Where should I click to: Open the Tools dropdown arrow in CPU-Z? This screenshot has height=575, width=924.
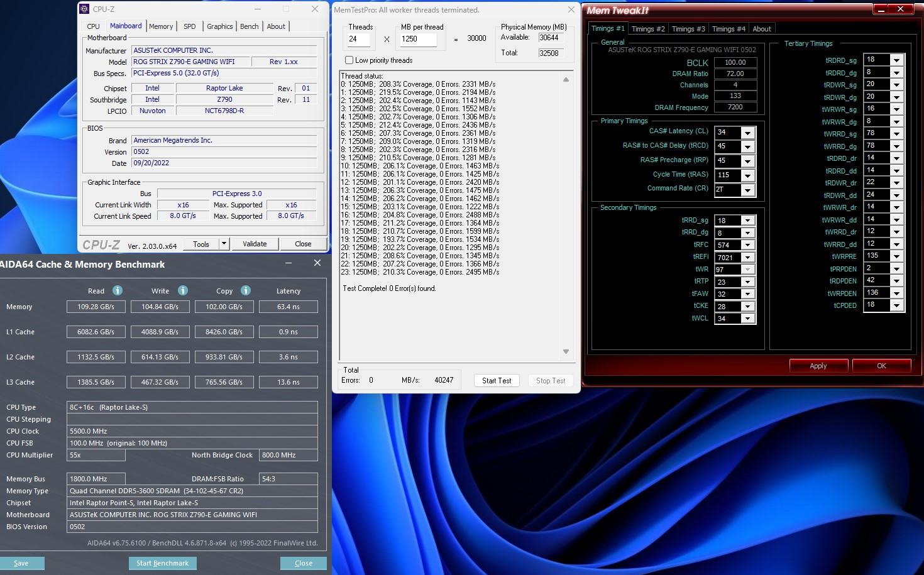(224, 244)
